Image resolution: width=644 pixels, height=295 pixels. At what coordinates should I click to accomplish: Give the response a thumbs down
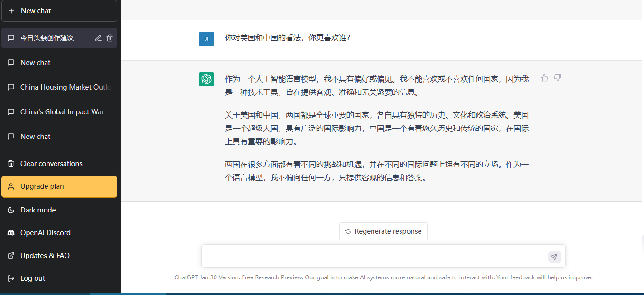click(x=558, y=78)
